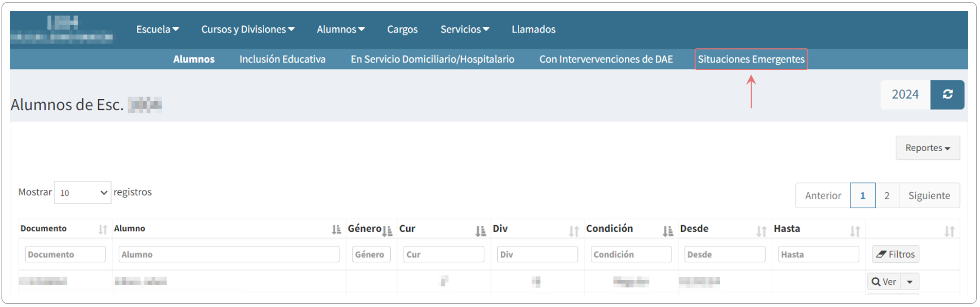Sort table by Alumno column icon
The height and width of the screenshot is (307, 980).
tap(336, 230)
